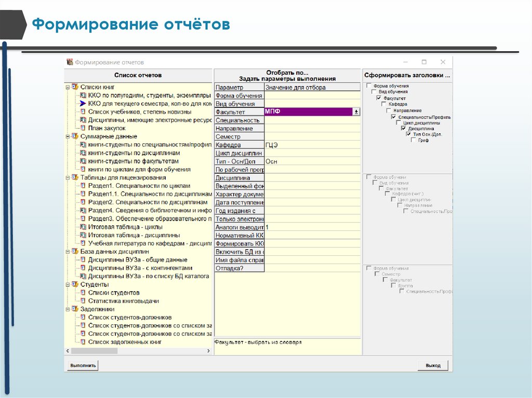Uncheck the Факультет header checkbox
The width and height of the screenshot is (532, 398).
pos(379,98)
